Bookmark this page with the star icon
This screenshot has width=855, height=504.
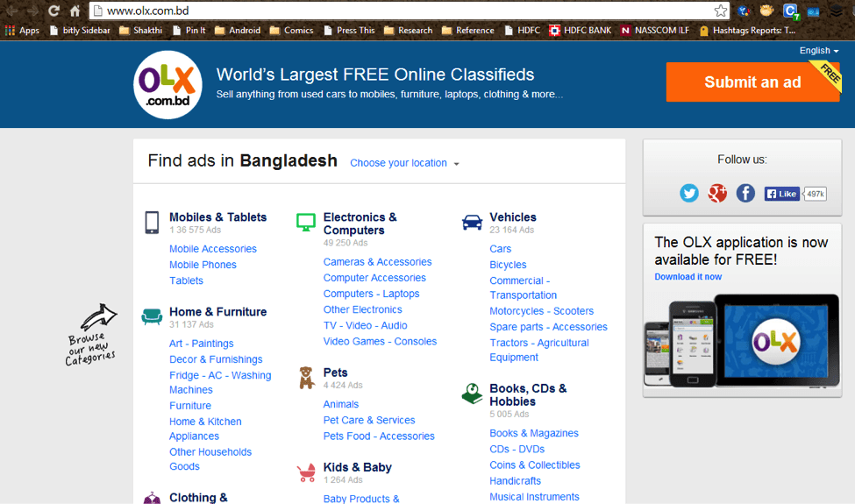[x=720, y=11]
